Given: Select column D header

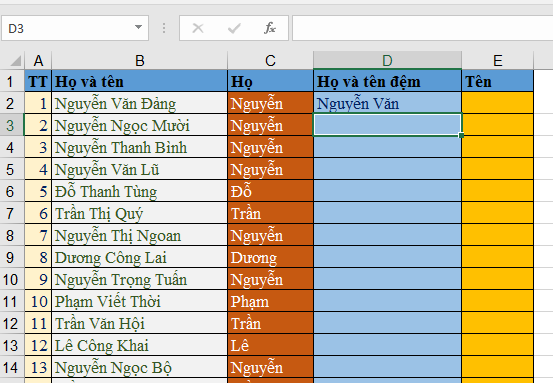Looking at the screenshot, I should pyautogui.click(x=387, y=61).
